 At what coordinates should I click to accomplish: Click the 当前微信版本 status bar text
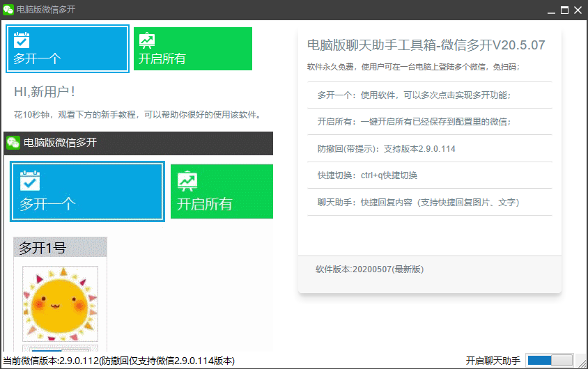(x=118, y=361)
